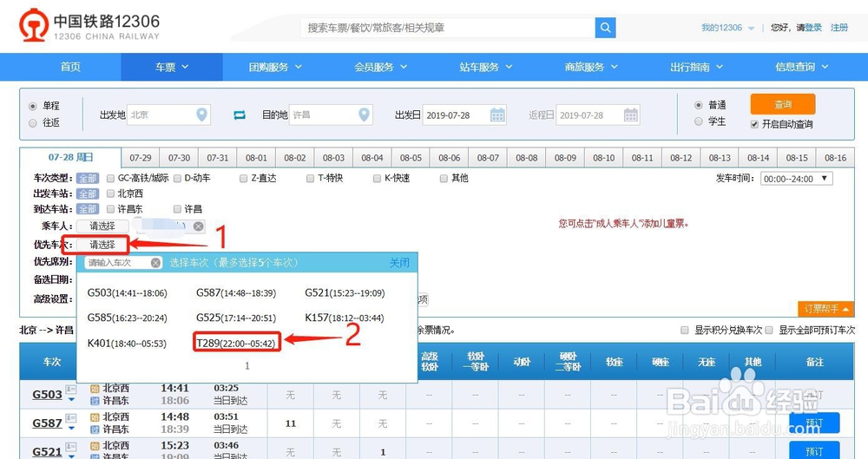Select the 普通 ticket type radio

tap(699, 105)
